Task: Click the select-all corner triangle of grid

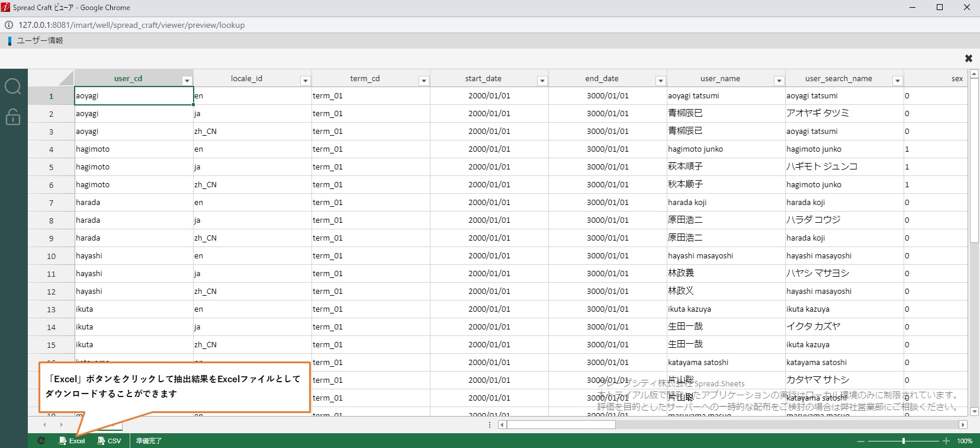Action: (x=66, y=78)
